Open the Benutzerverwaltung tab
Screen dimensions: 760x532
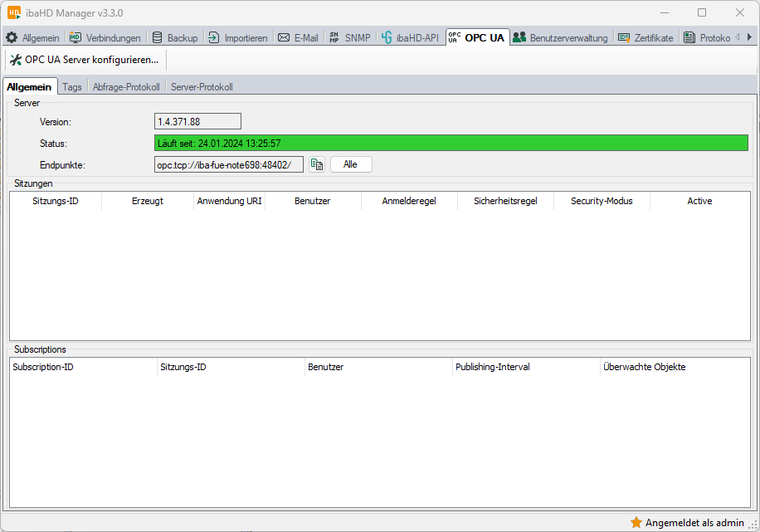pyautogui.click(x=561, y=38)
